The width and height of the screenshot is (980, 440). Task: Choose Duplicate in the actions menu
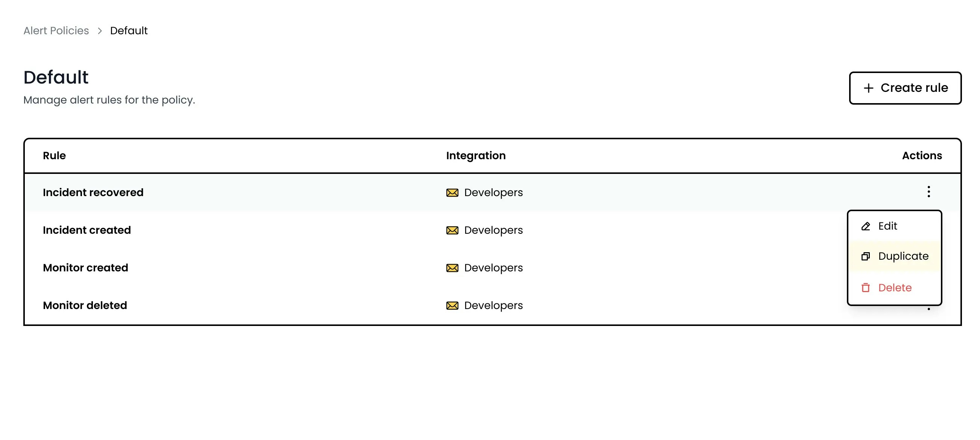894,256
